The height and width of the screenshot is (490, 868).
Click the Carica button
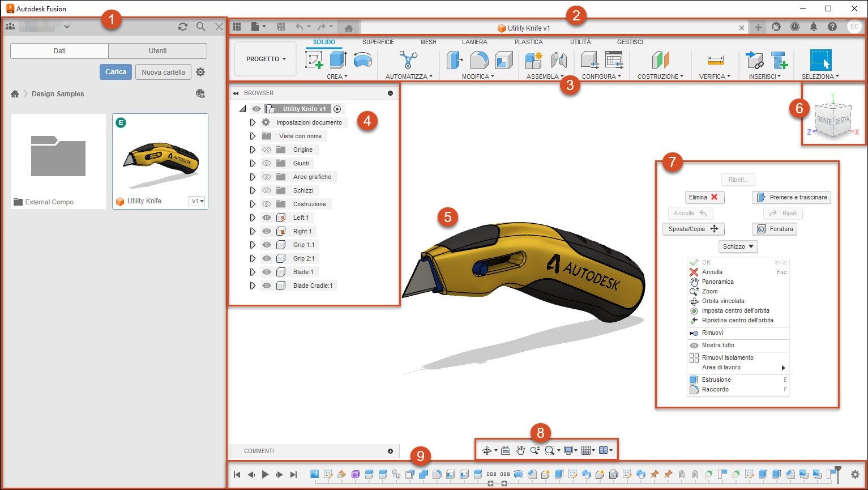pyautogui.click(x=116, y=72)
